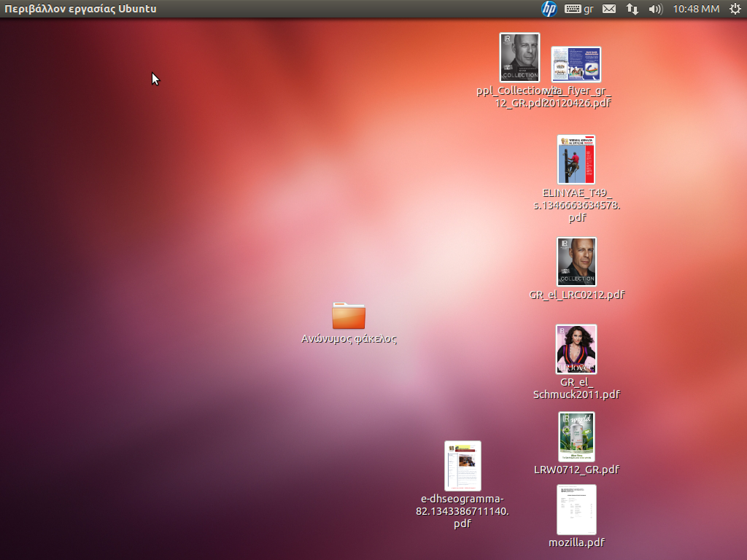
Task: Open the 10:48 MM clock calendar menu
Action: [x=696, y=9]
